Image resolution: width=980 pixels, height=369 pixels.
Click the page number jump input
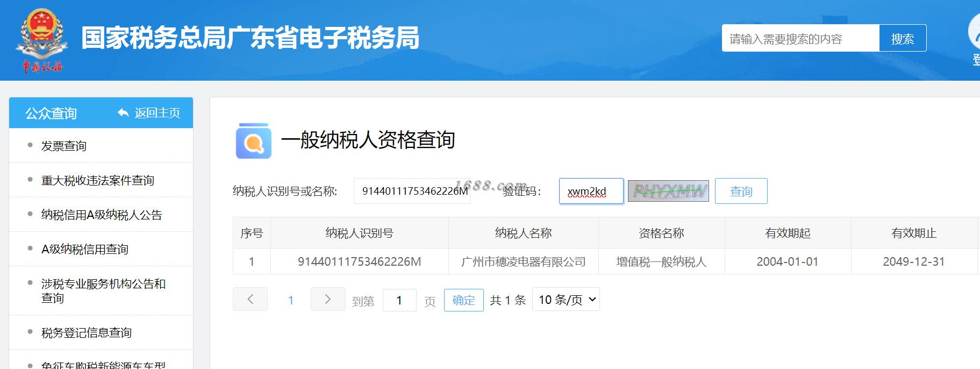tap(399, 300)
